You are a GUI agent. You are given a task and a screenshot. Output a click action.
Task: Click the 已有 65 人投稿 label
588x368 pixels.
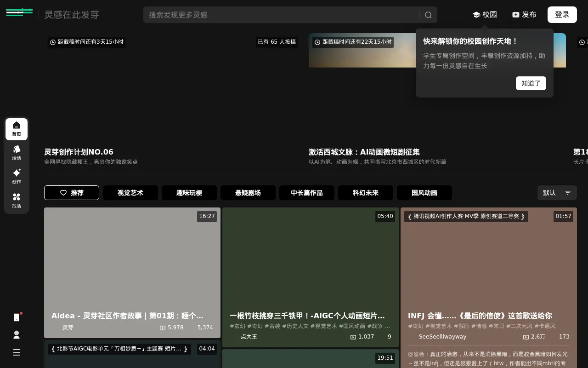tap(277, 42)
